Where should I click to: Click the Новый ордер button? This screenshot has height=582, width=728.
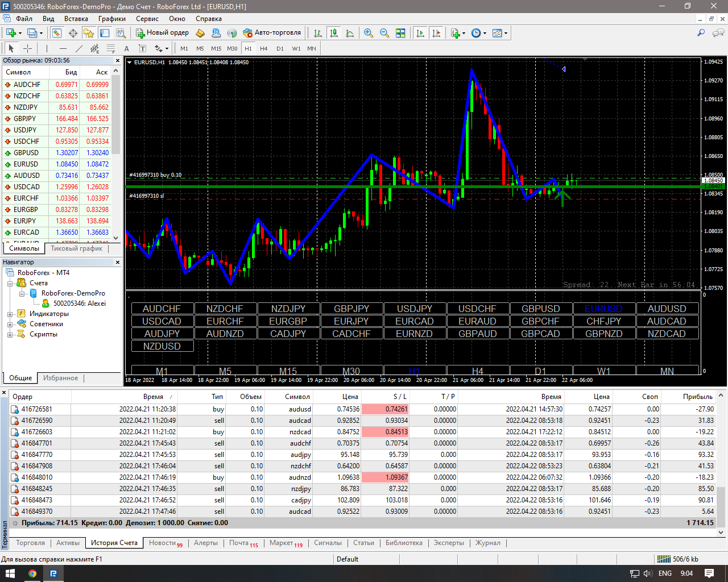[163, 33]
